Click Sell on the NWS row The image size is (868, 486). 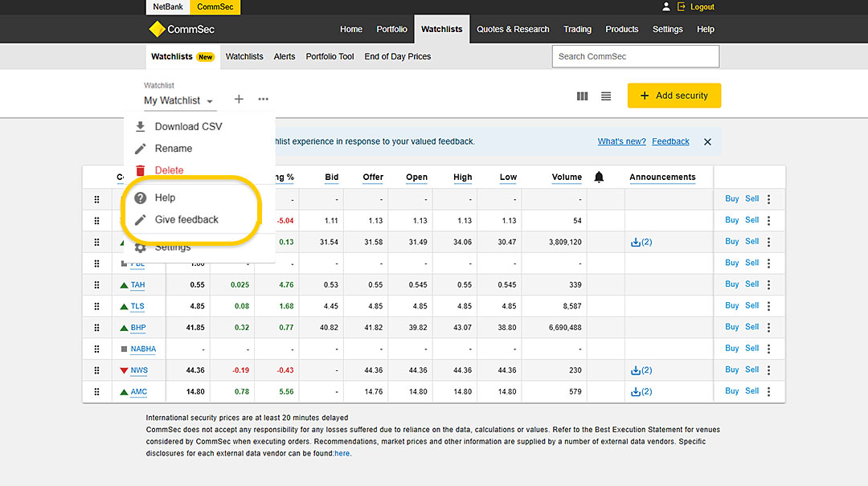click(751, 370)
